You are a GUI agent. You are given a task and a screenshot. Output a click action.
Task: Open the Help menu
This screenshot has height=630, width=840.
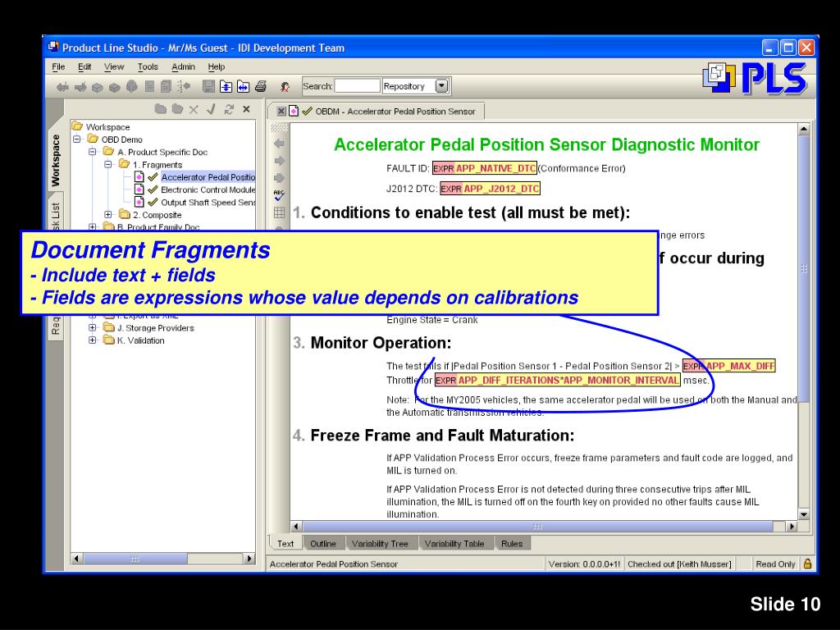click(x=217, y=67)
